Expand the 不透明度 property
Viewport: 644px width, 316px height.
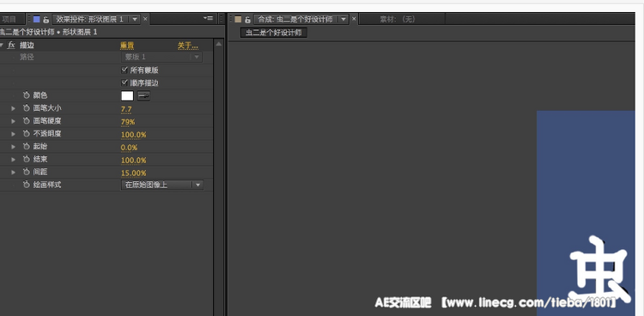click(x=13, y=134)
